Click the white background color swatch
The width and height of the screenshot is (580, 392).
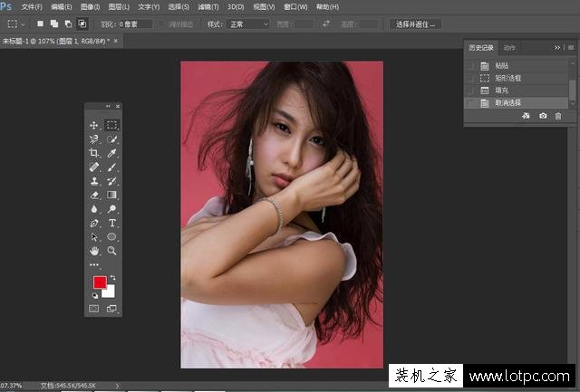110,292
